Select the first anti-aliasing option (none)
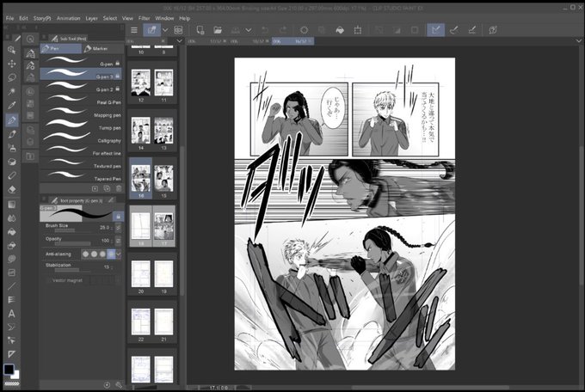 pyautogui.click(x=86, y=254)
